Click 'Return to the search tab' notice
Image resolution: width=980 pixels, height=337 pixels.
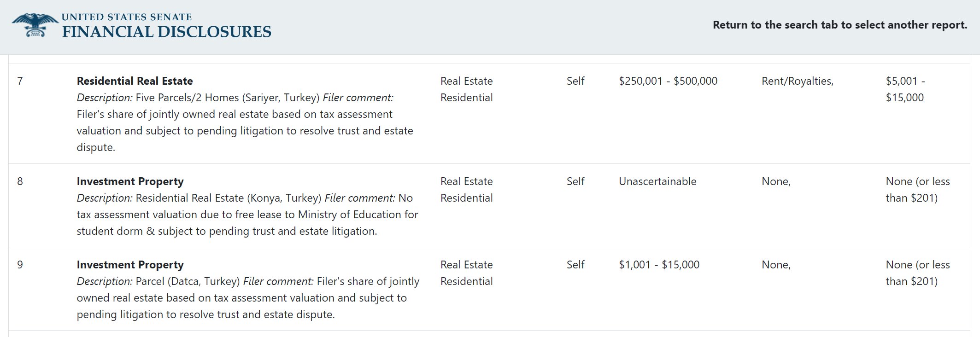(x=839, y=25)
